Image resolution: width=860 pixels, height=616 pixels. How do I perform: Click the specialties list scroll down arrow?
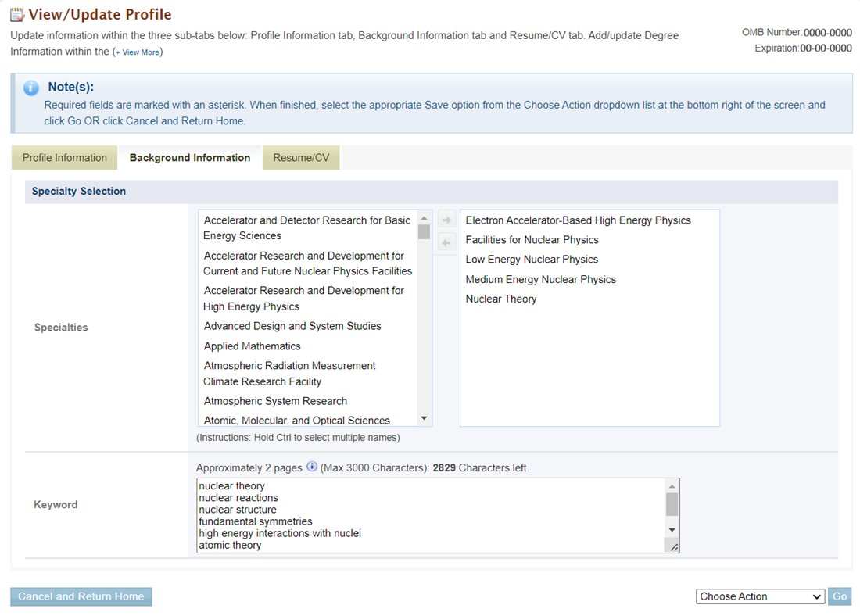coord(424,418)
